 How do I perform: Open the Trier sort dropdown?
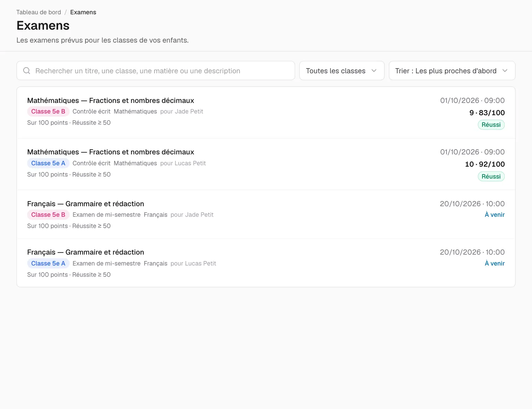(452, 71)
